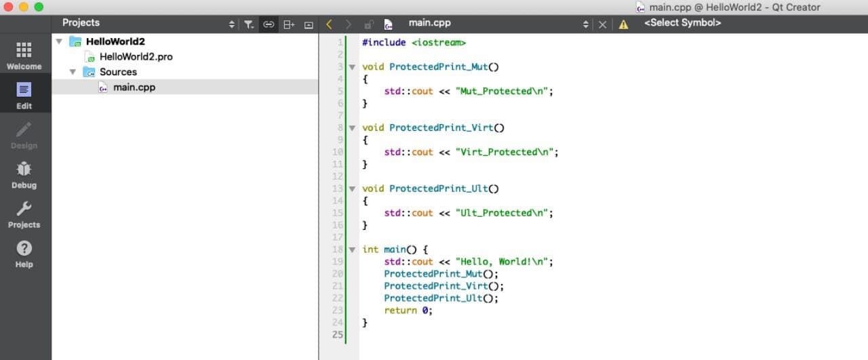Image resolution: width=868 pixels, height=360 pixels.
Task: Close the main.cpp document
Action: coord(602,24)
